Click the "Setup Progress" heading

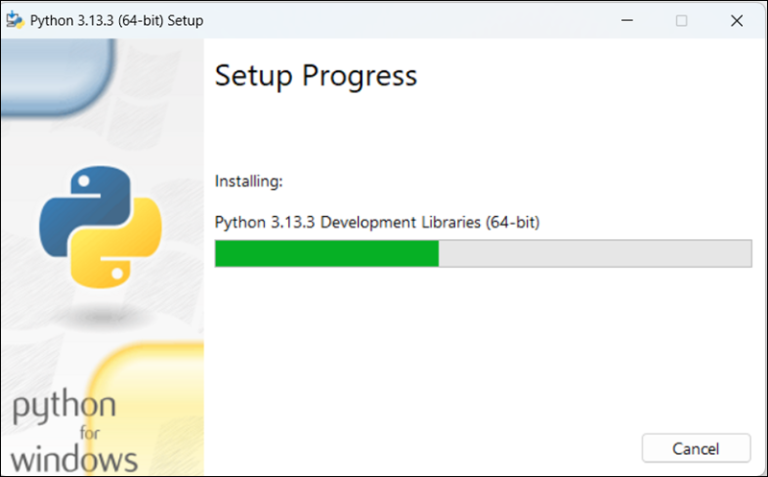[x=316, y=76]
